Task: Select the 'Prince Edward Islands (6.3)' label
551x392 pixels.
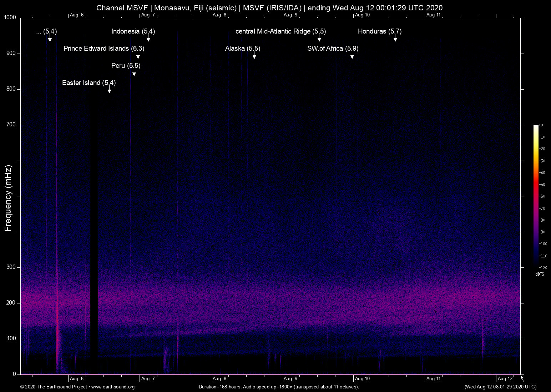Action: [104, 49]
